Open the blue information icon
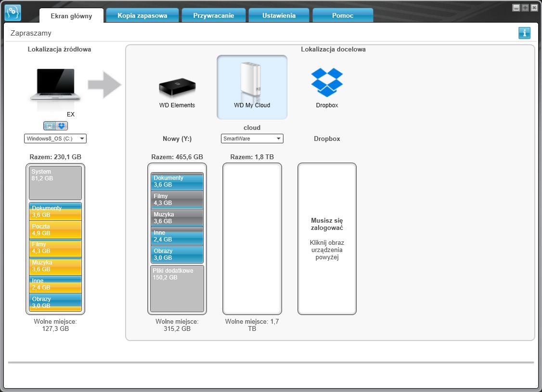Screen dimensions: 542x392 (x=524, y=33)
